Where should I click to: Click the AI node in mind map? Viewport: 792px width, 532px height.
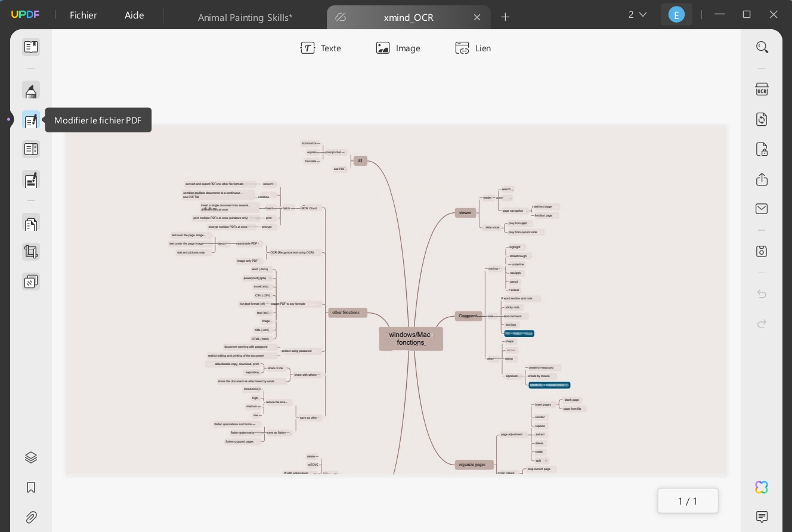click(360, 160)
